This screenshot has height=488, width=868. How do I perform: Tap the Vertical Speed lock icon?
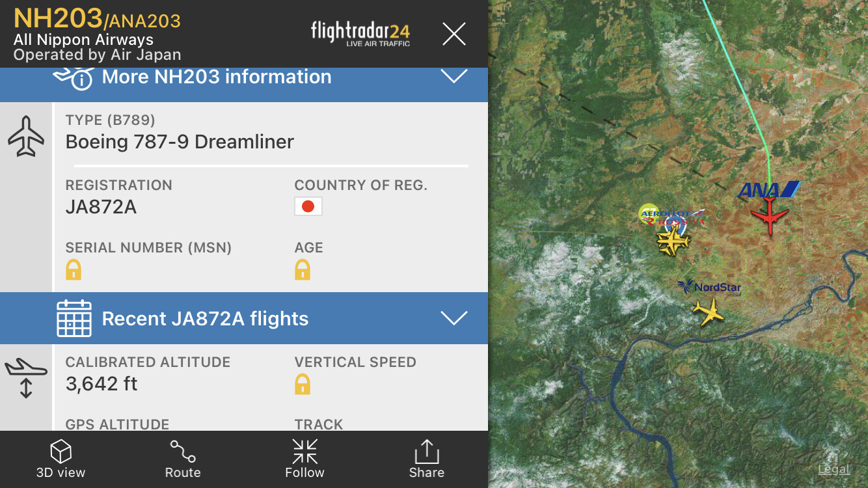pos(303,384)
